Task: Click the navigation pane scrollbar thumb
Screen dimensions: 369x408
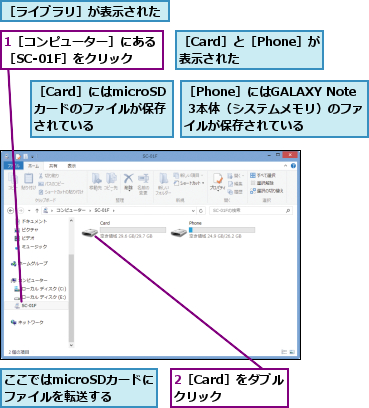Action: point(71,297)
